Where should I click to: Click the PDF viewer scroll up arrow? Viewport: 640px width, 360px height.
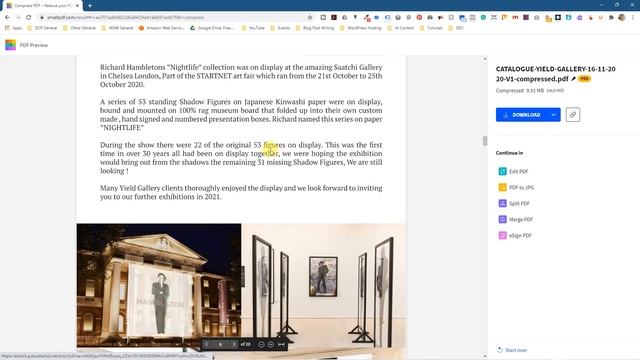pyautogui.click(x=485, y=59)
